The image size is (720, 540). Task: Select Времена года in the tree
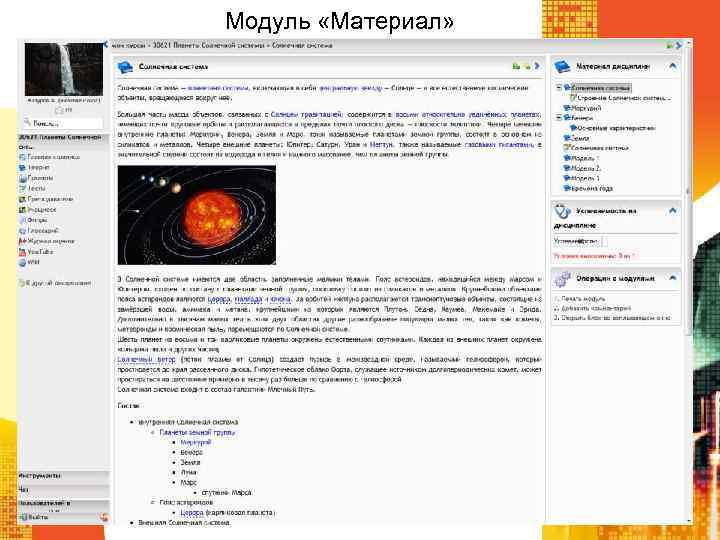click(x=591, y=188)
